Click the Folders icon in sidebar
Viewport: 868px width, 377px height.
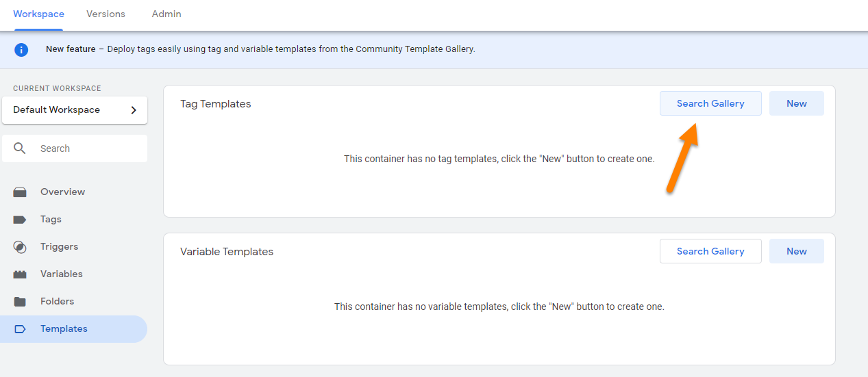pos(20,302)
